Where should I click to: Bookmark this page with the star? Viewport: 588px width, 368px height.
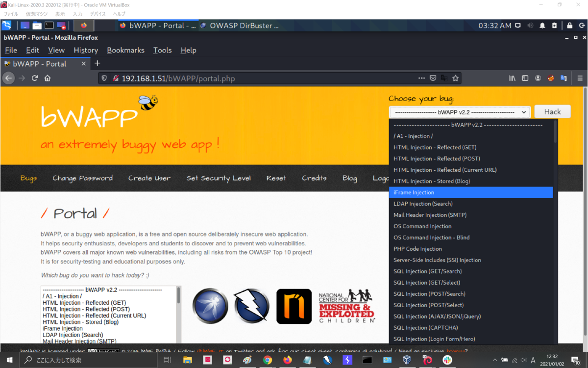(456, 78)
